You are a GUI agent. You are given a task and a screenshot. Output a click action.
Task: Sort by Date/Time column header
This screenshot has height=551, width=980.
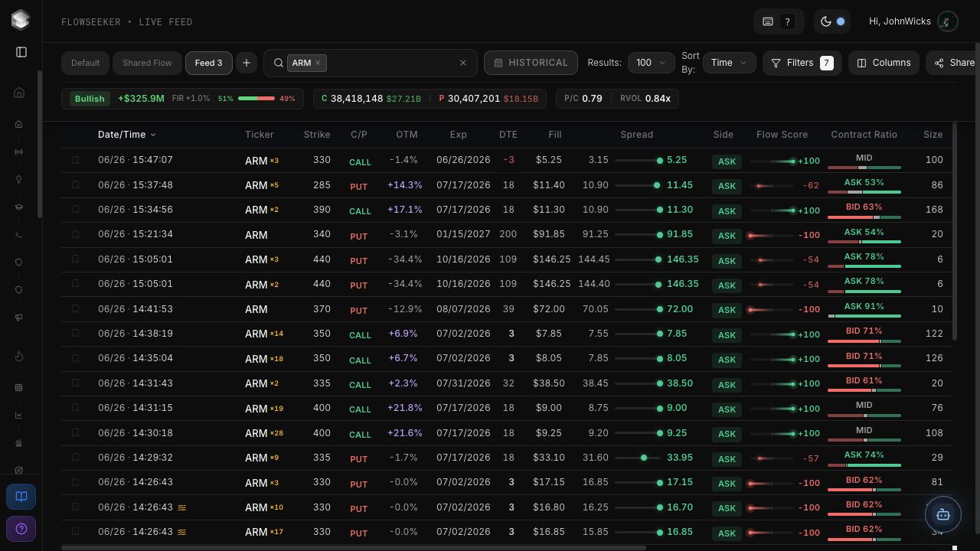127,135
